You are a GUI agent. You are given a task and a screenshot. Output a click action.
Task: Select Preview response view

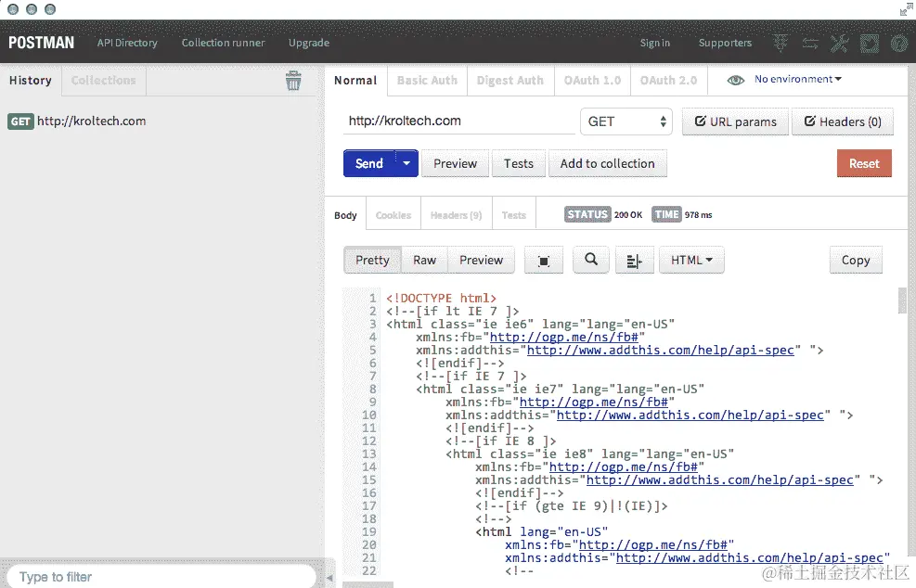(481, 260)
